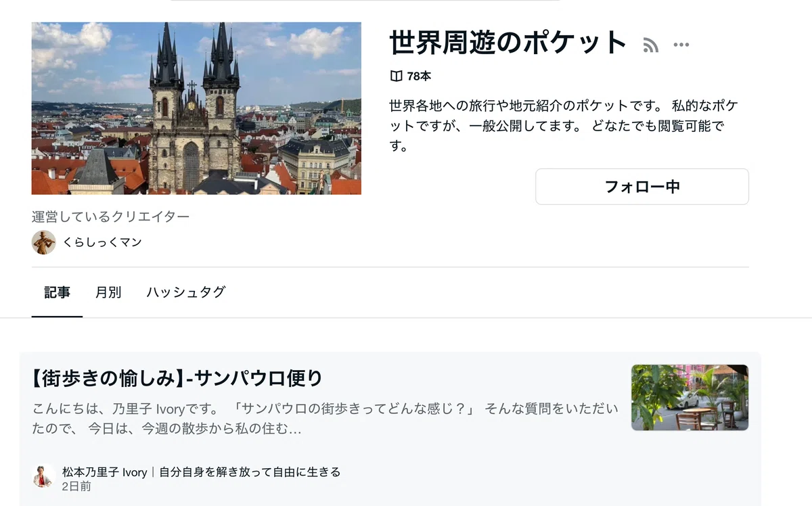Open author 松本乃里子 Ivory profile link
Viewport: 812px width, 506px height.
(201, 472)
